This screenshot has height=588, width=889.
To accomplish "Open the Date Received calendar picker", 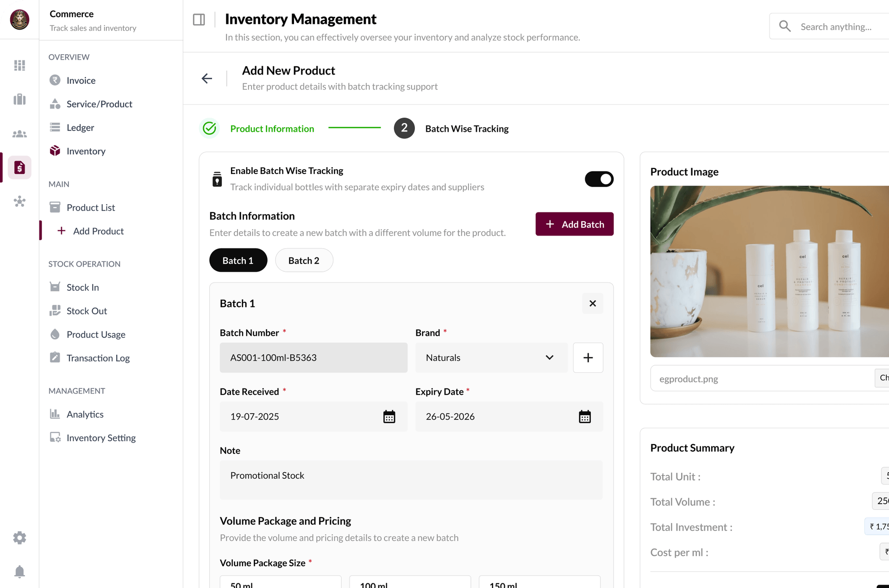I will pos(389,417).
